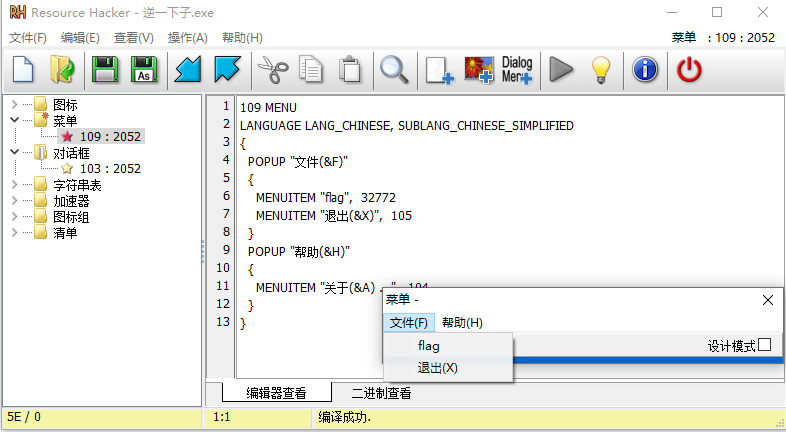786x432 pixels.
Task: Expand the 加速器 folder node
Action: point(15,200)
